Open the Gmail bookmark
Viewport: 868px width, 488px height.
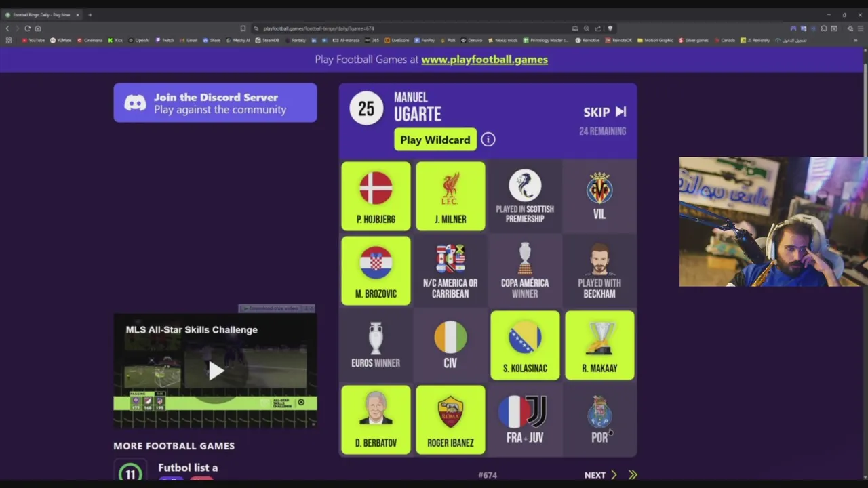click(189, 40)
